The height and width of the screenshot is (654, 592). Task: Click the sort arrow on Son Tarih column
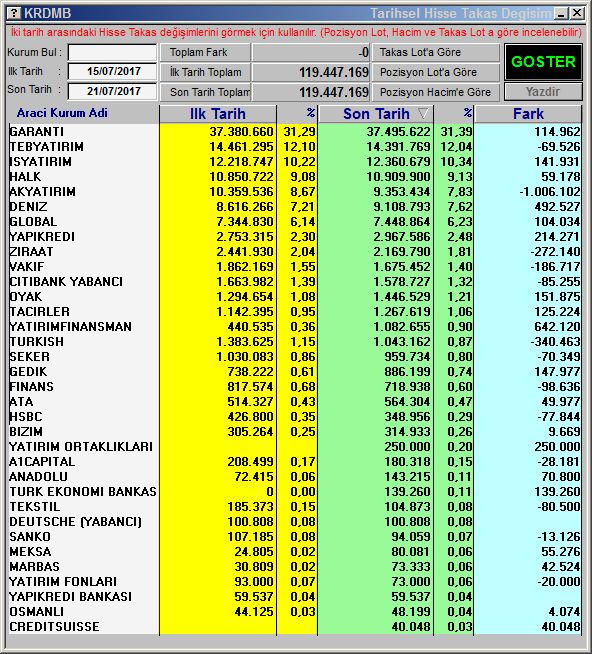click(x=423, y=113)
